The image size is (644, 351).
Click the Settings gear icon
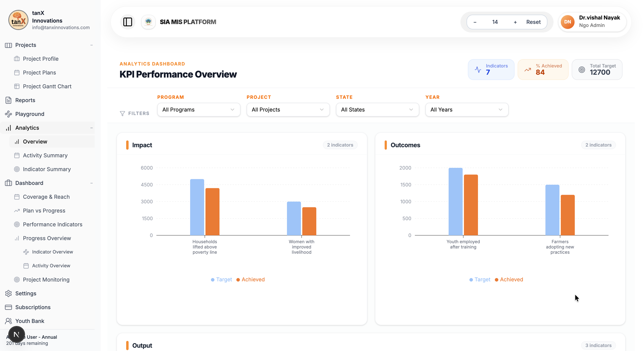tap(9, 294)
